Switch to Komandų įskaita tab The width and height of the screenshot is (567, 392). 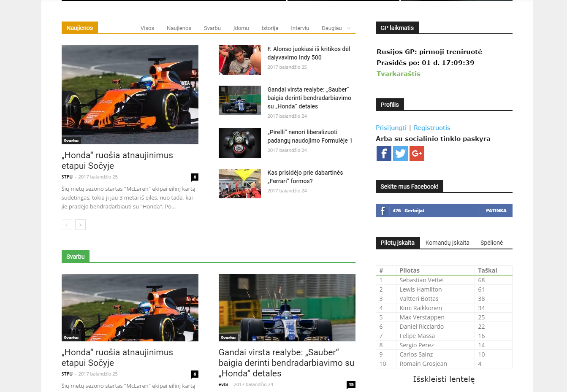[448, 243]
